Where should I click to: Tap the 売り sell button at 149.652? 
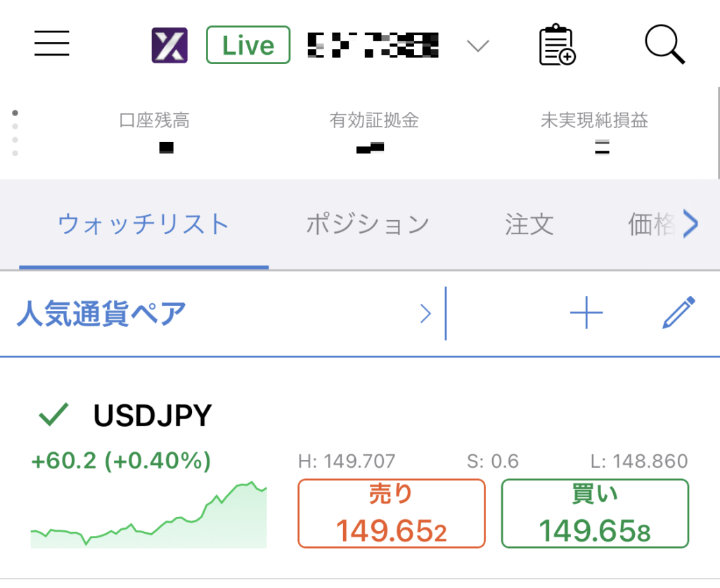pos(392,513)
